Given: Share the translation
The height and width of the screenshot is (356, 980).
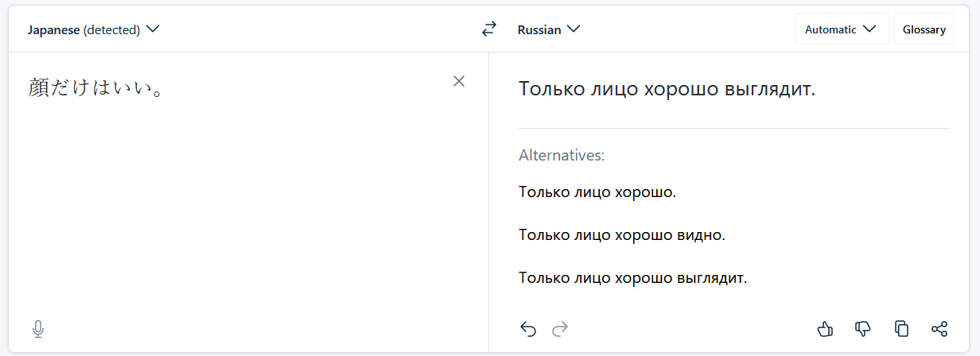Looking at the screenshot, I should point(939,328).
